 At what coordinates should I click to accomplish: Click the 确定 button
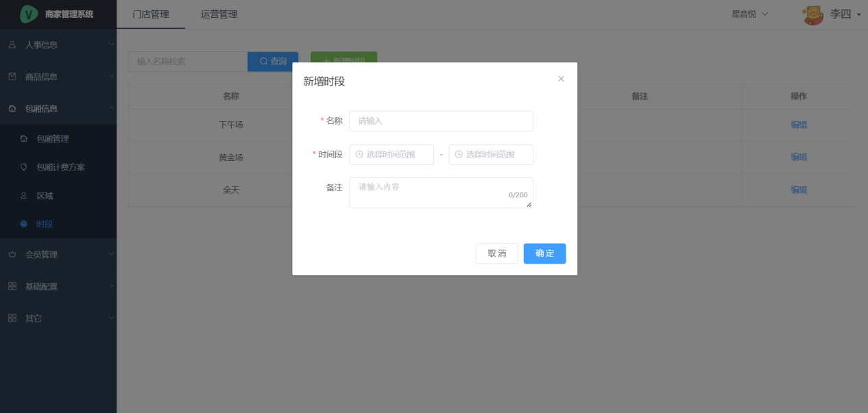tap(544, 253)
